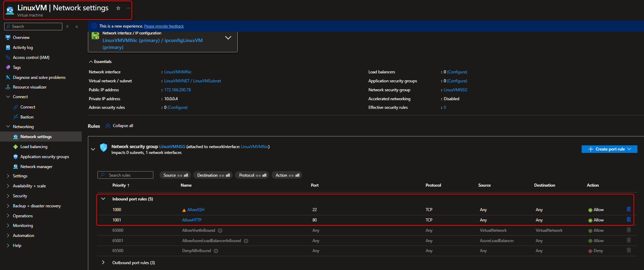Click info icon beside DenyAllInBound
Screen dimensions: 644x270
click(216, 251)
